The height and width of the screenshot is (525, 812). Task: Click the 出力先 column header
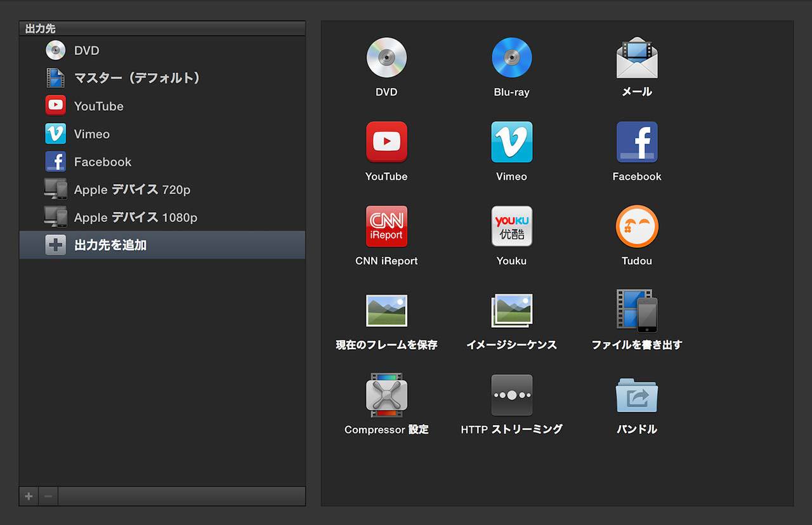[x=162, y=29]
